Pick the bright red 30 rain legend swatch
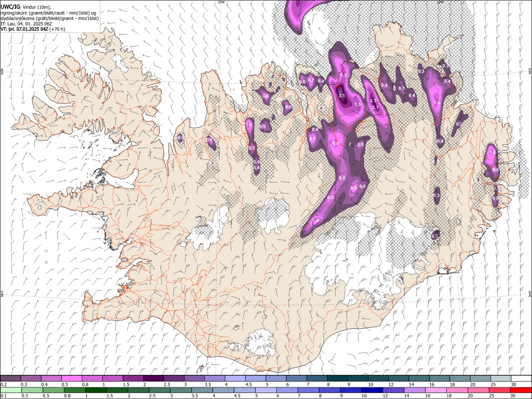Screen dimensions: 532x399 [521, 390]
